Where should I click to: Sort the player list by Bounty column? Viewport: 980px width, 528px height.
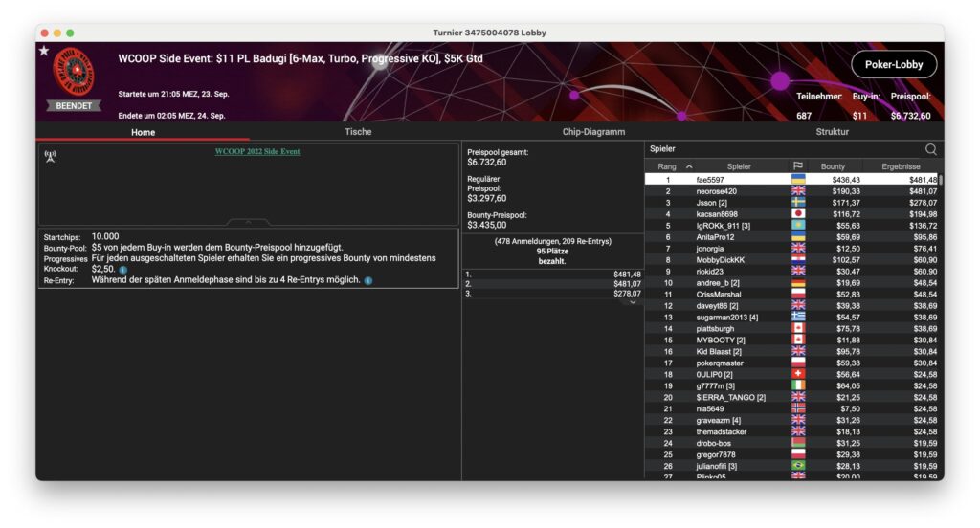833,166
